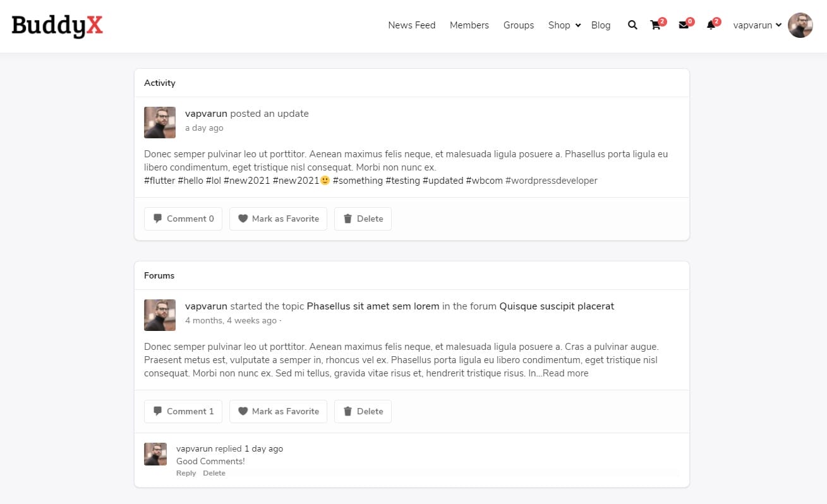The image size is (827, 504).
Task: Go to the News Feed page
Action: [411, 25]
